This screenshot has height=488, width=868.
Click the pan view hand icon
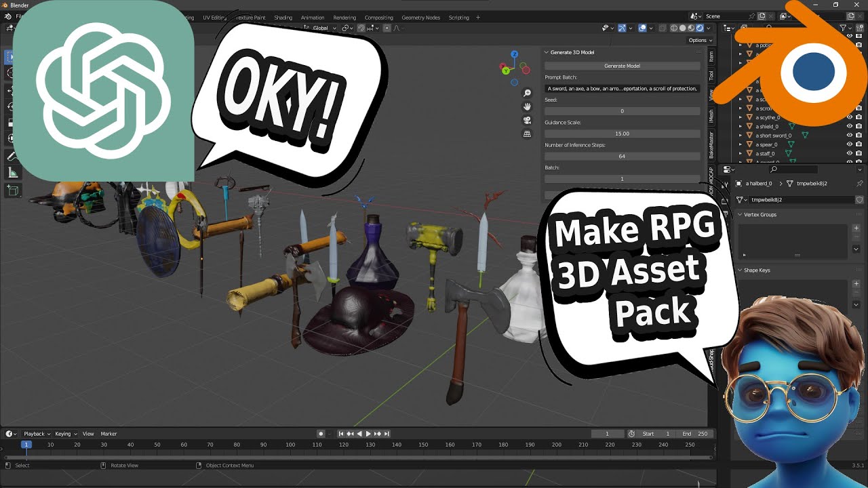(527, 106)
